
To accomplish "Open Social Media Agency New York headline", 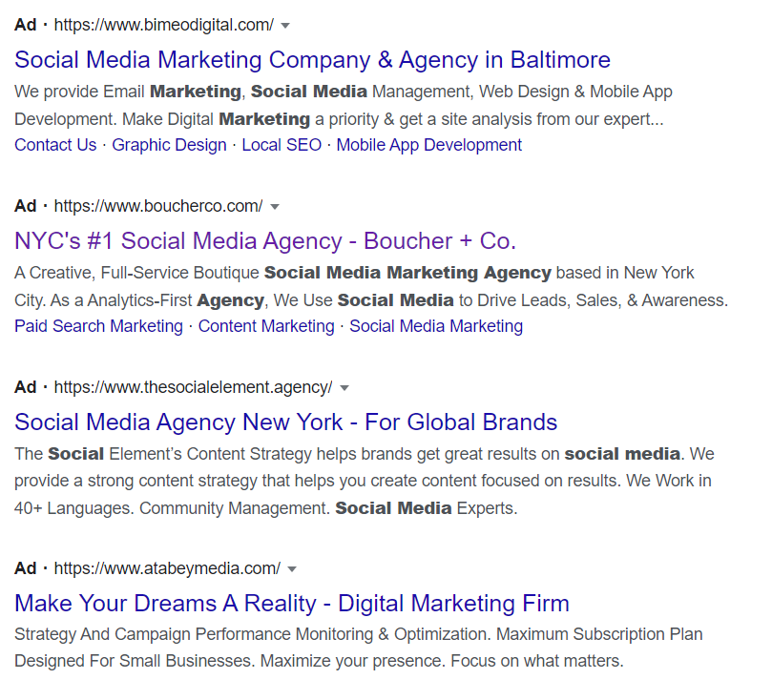I will click(285, 422).
